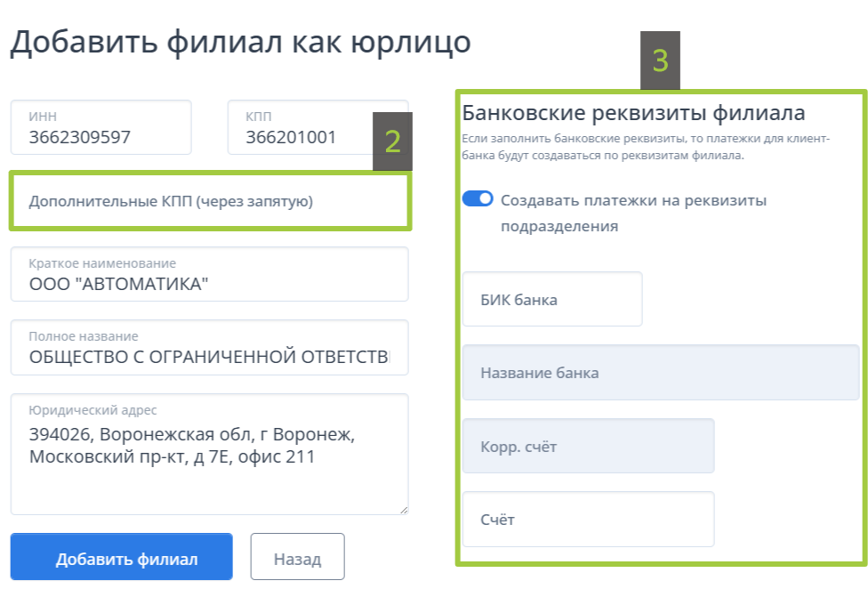Select the Полное название field
868x597 pixels.
[210, 347]
